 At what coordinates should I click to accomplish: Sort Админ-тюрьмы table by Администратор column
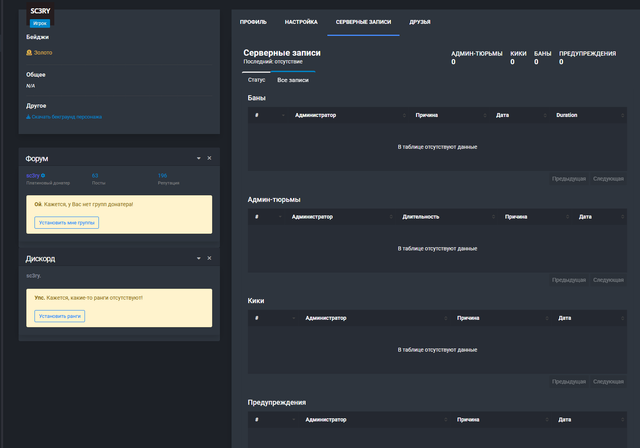point(341,217)
